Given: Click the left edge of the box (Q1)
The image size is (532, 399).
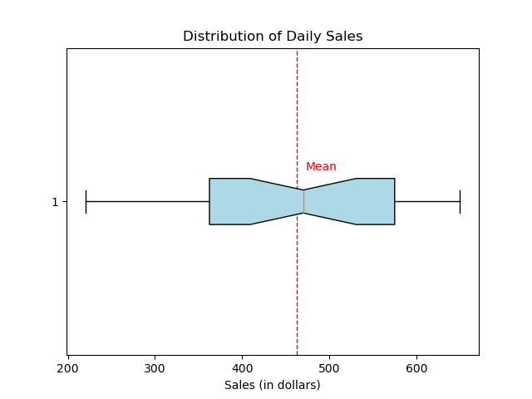Looking at the screenshot, I should point(209,201).
